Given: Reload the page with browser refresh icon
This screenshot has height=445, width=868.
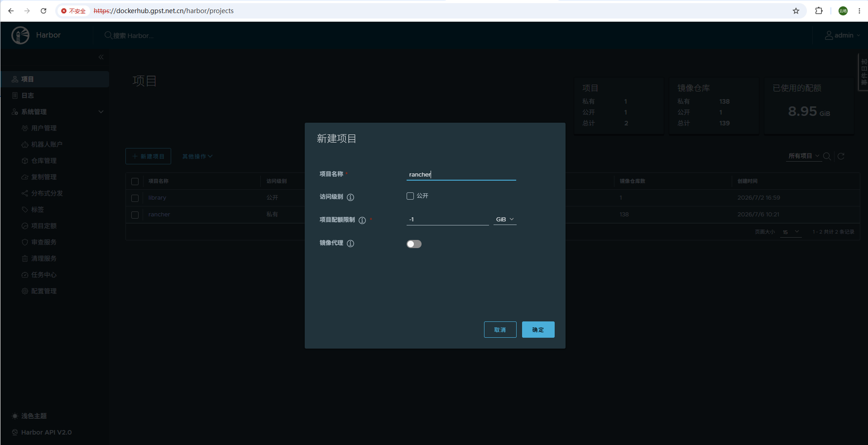Looking at the screenshot, I should [x=43, y=11].
